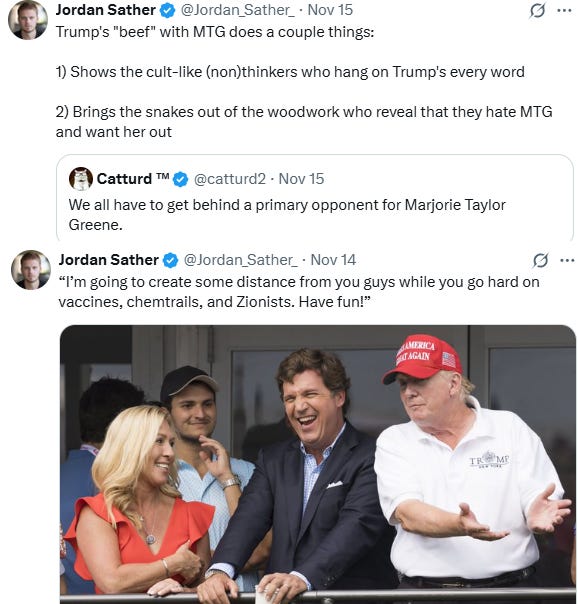This screenshot has width=578, height=604.
Task: Click tweet text mentioning vaccines, chemtrails, and Zionists
Action: [299, 292]
